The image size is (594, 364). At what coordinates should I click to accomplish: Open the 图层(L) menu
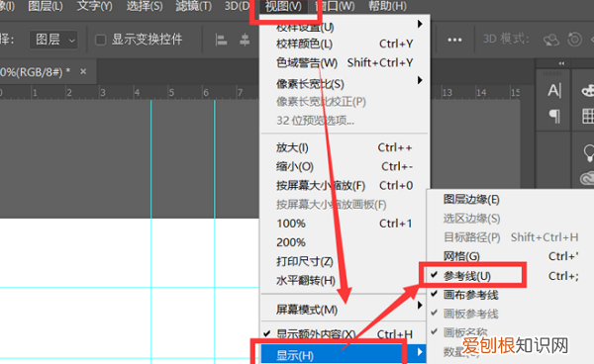tap(46, 7)
